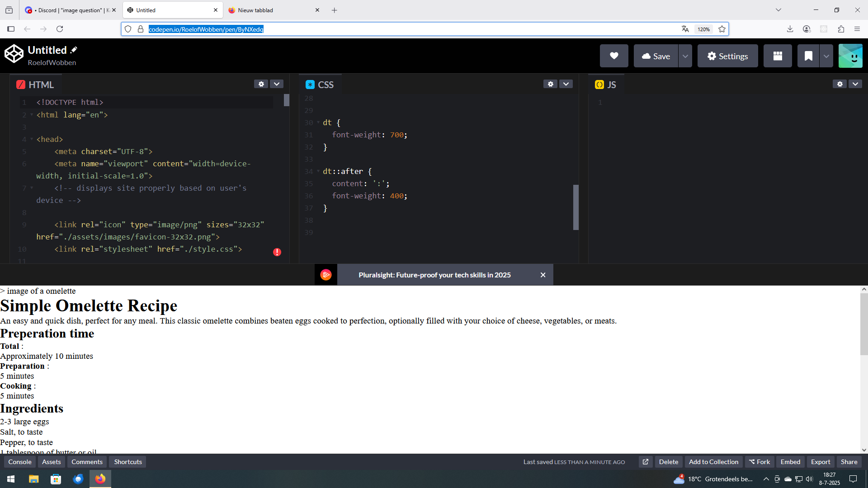Open the Assets panel
Image resolution: width=868 pixels, height=488 pixels.
tap(52, 462)
